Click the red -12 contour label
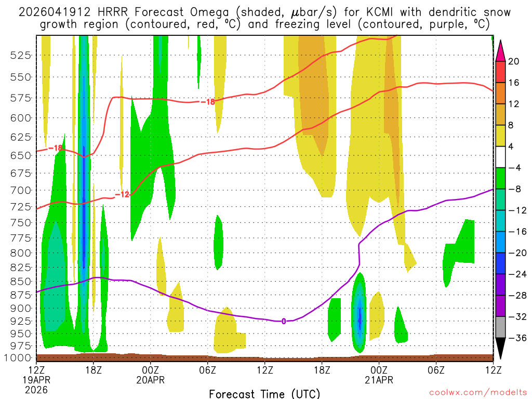This screenshot has width=532, height=399. 122,194
